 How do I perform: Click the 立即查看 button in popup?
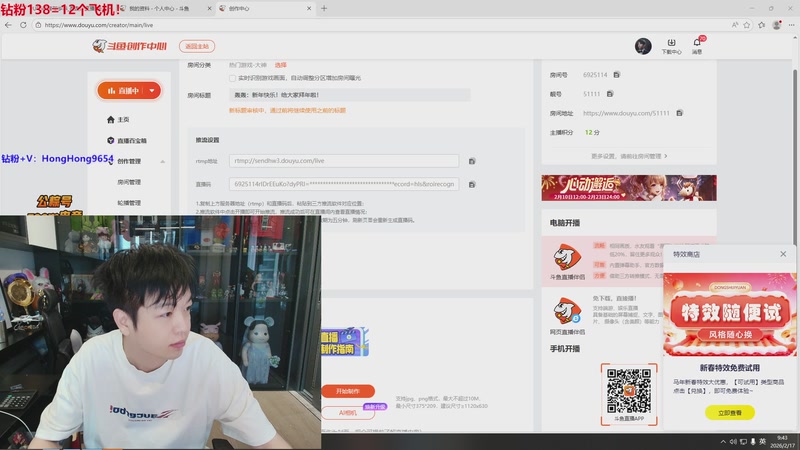coord(729,413)
